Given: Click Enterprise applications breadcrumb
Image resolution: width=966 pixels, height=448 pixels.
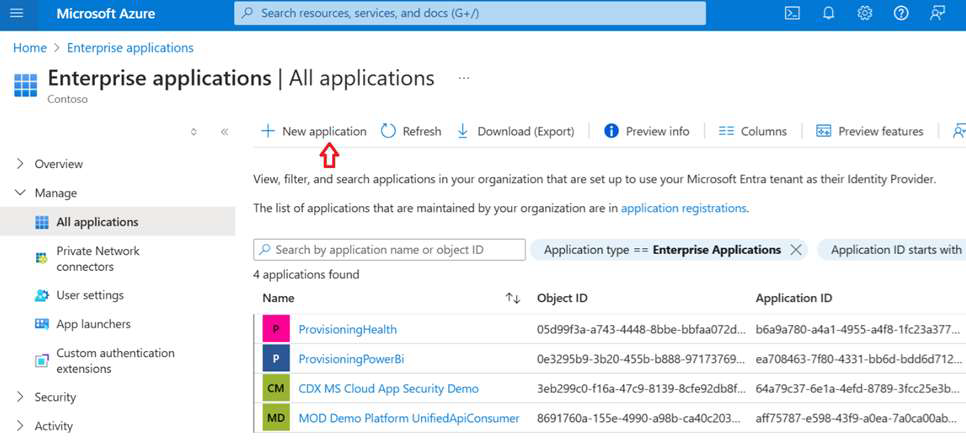Looking at the screenshot, I should [x=130, y=48].
